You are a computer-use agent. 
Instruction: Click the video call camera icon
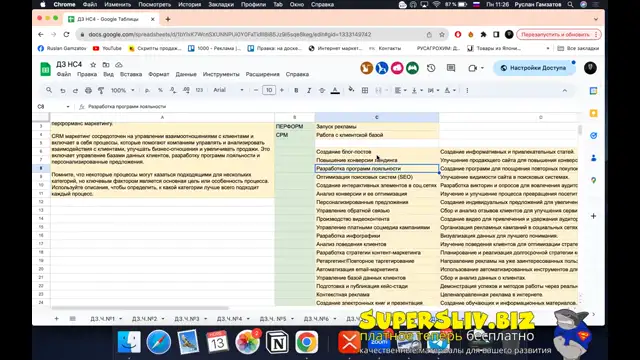[x=472, y=68]
